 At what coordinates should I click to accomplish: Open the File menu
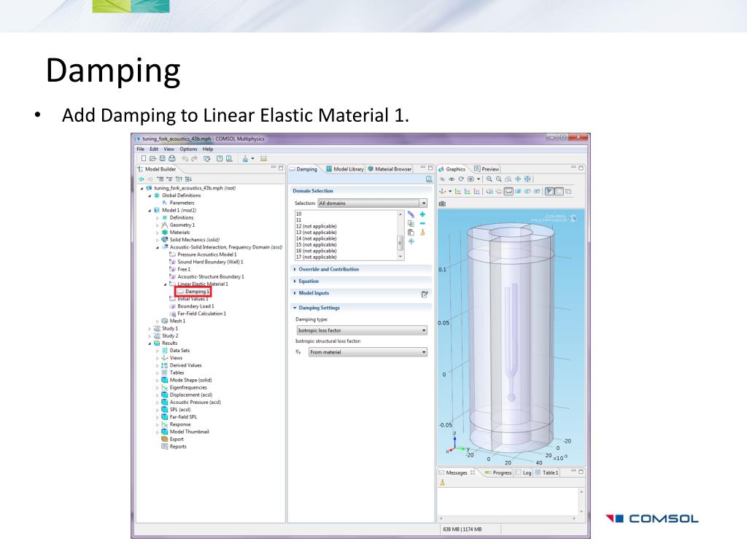tap(141, 149)
